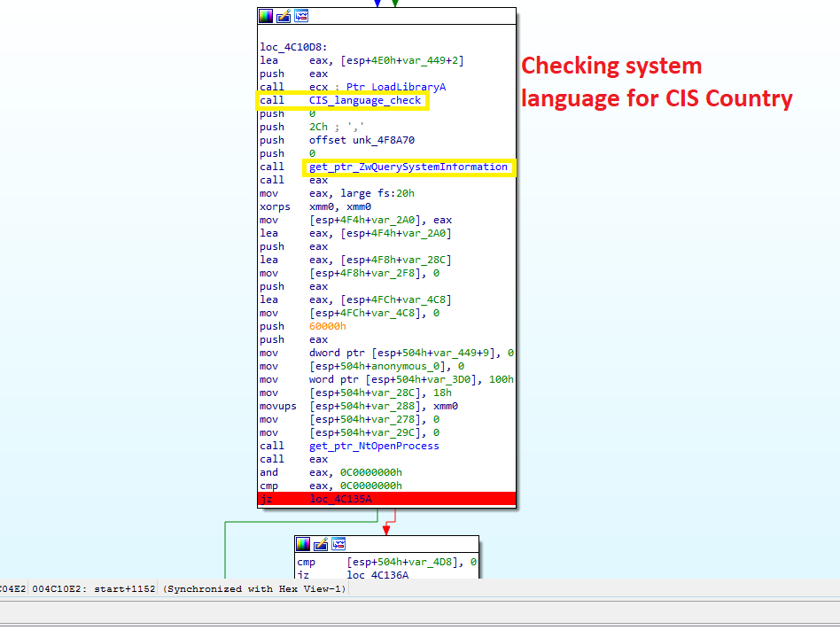Click the node color icon in loc_4C10D8 block
This screenshot has width=840, height=630.
tap(266, 16)
